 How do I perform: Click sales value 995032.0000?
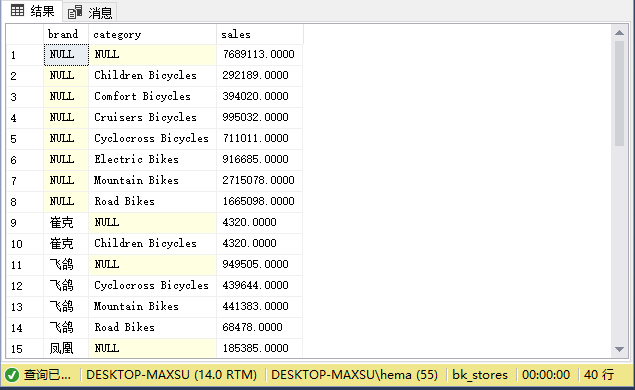point(260,118)
